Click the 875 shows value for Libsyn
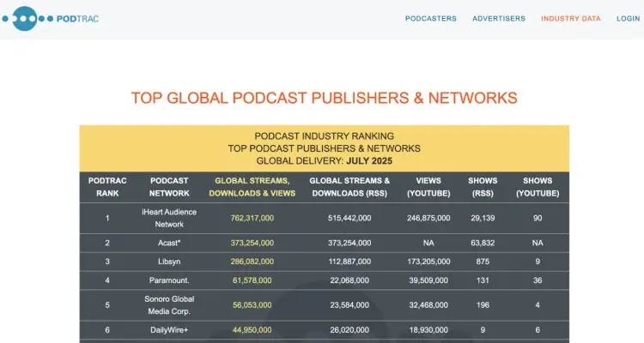This screenshot has width=644, height=343. click(x=483, y=262)
